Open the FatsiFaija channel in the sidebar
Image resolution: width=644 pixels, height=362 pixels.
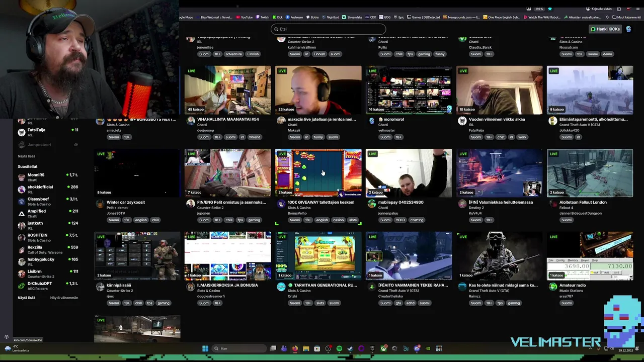(x=48, y=132)
